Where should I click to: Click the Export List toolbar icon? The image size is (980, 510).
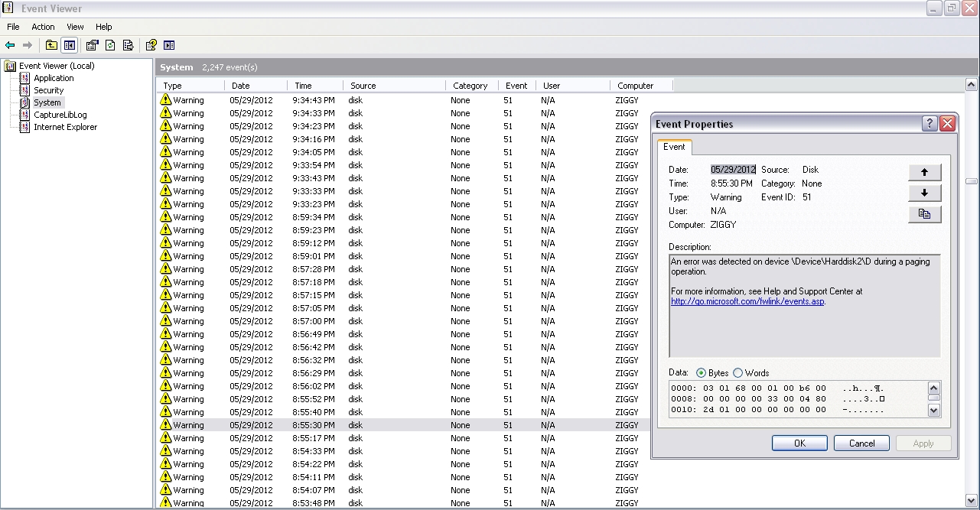tap(128, 45)
